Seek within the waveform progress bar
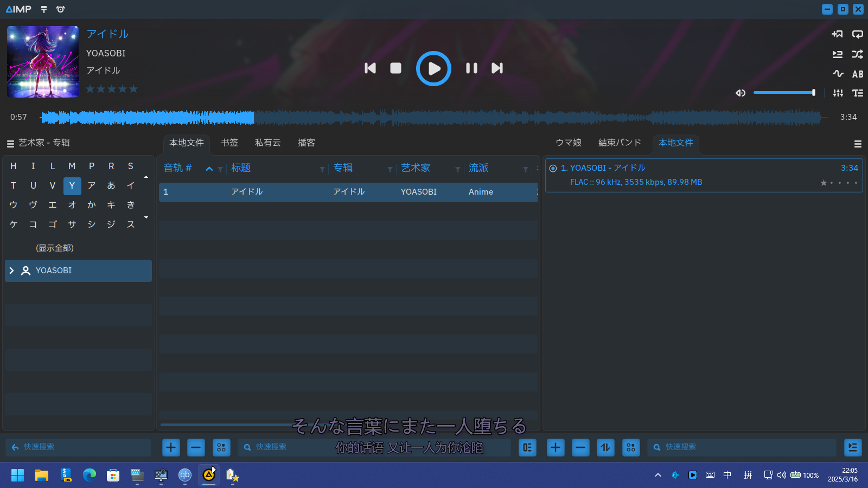The image size is (868, 488). click(x=434, y=117)
